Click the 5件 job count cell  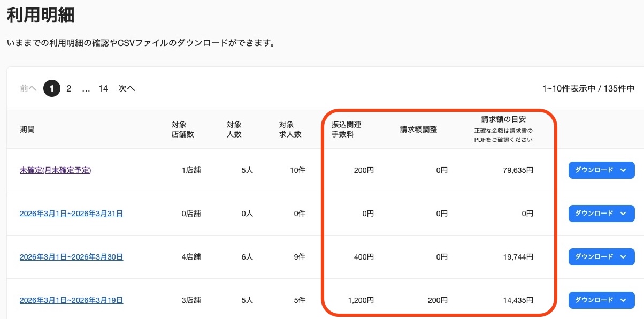pyautogui.click(x=300, y=300)
